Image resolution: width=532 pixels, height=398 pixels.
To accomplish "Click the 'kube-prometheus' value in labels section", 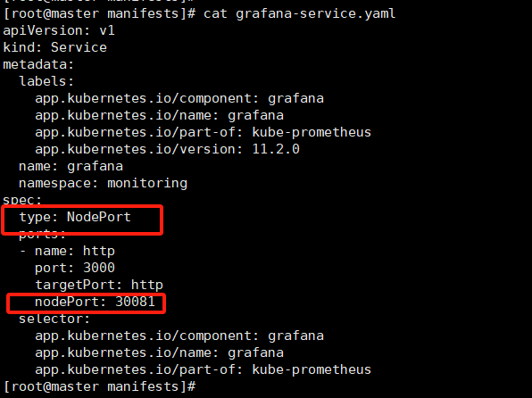I will 312,132.
